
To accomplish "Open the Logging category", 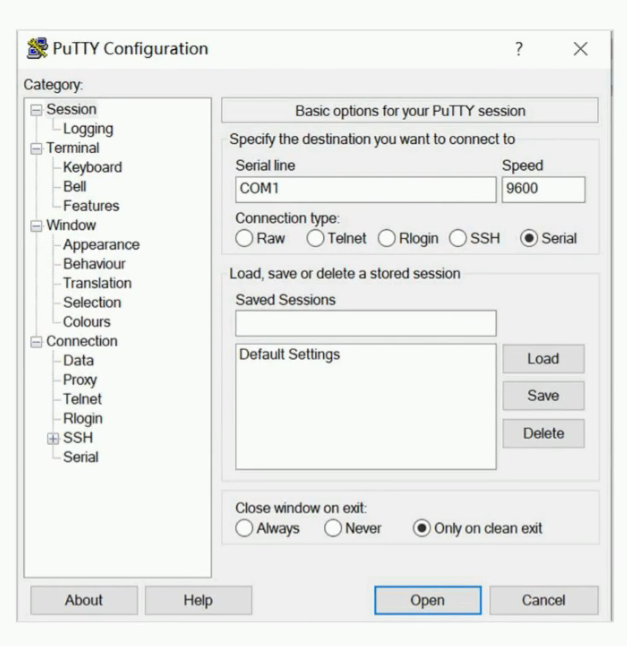I will click(x=88, y=129).
